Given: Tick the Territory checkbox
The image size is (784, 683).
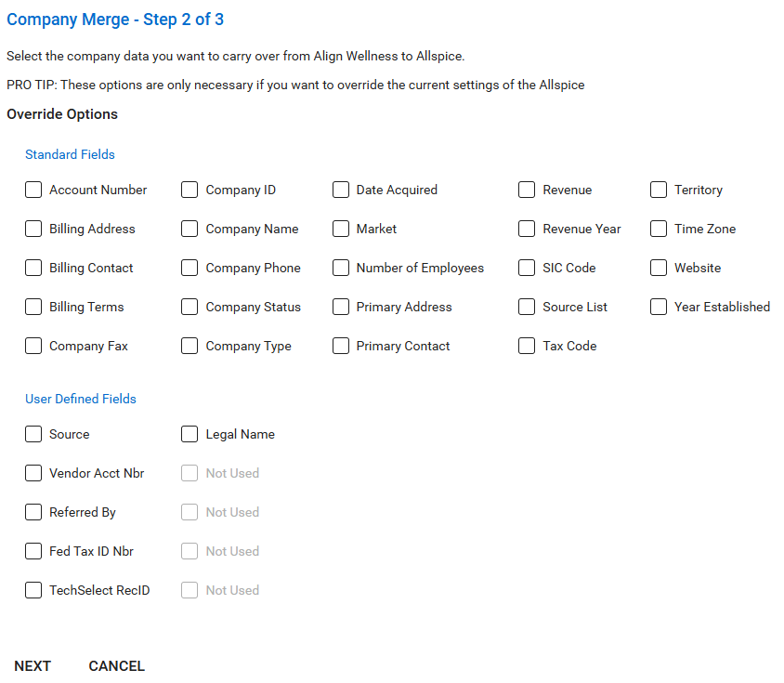Looking at the screenshot, I should [x=659, y=190].
